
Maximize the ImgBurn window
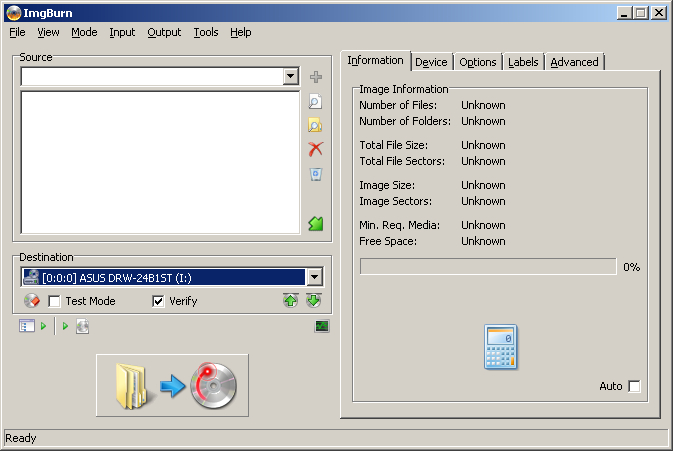pos(641,13)
